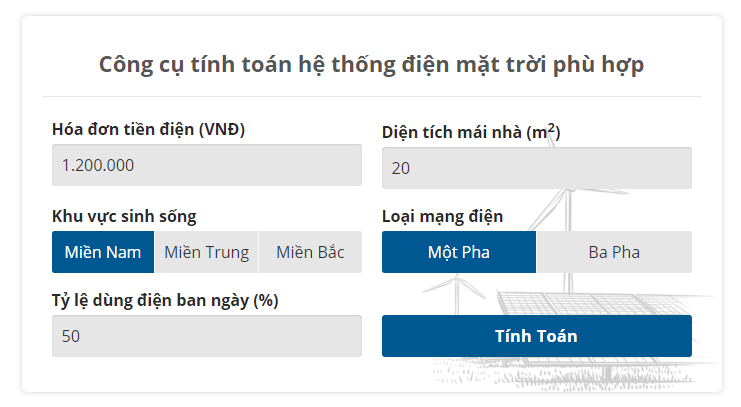Focus the electricity bill amount field
This screenshot has width=741, height=407.
pyautogui.click(x=207, y=165)
